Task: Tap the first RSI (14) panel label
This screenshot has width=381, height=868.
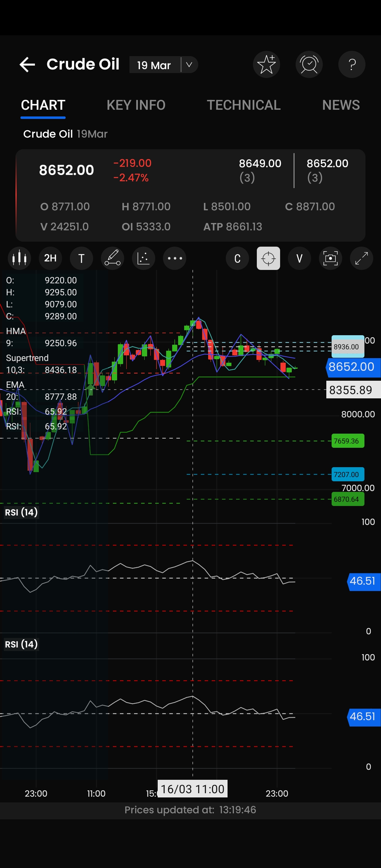Action: pyautogui.click(x=21, y=512)
